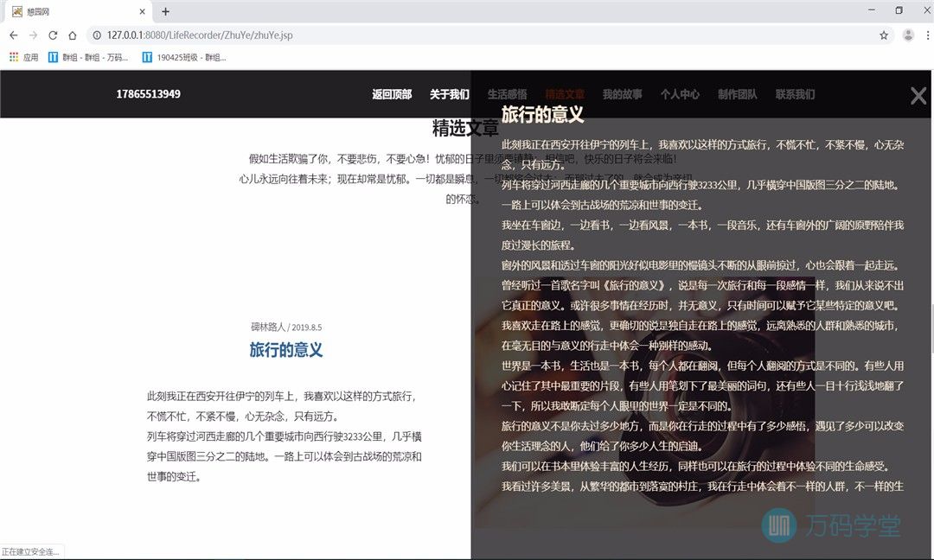Focus the address bar URL field
This screenshot has height=560, width=934.
[x=489, y=35]
